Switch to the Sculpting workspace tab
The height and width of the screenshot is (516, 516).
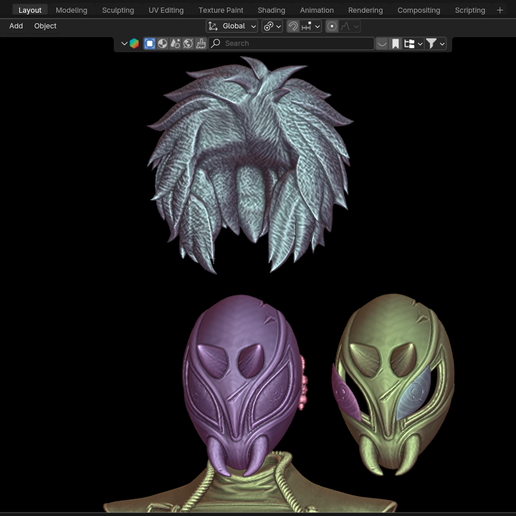pos(118,10)
